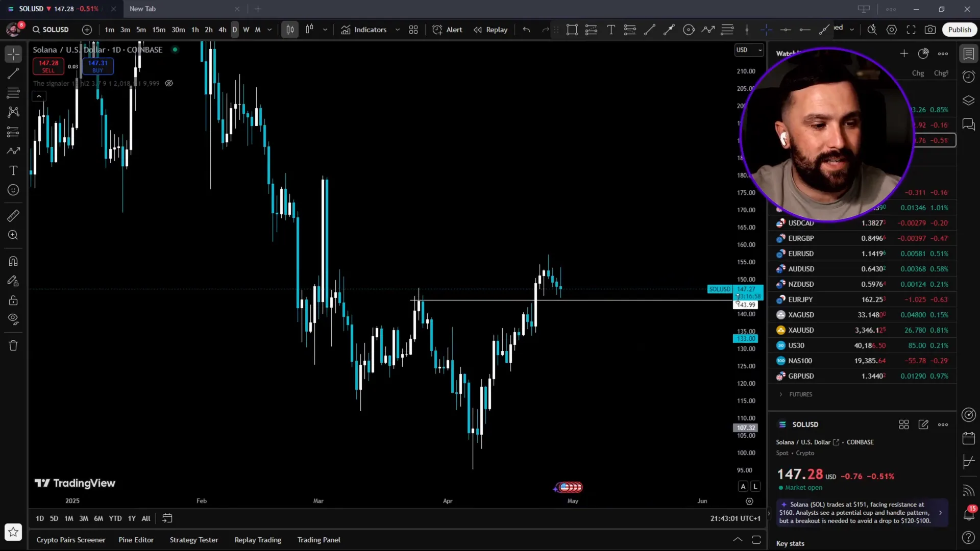Screen dimensions: 980x551
Task: Start bar Replay mode
Action: tap(491, 30)
